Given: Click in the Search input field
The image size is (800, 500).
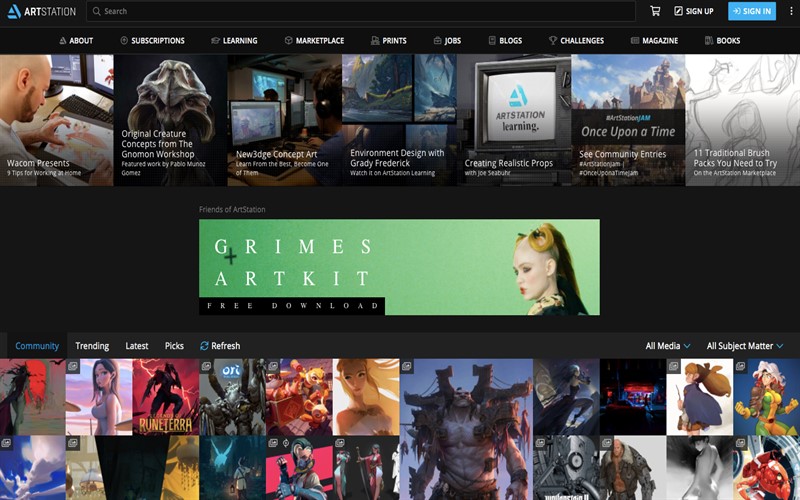Looking at the screenshot, I should point(361,11).
